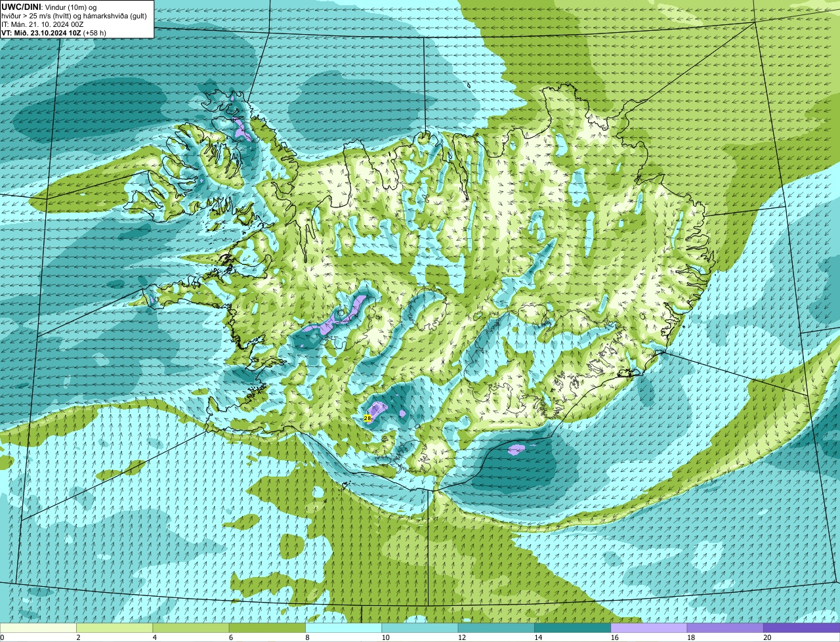
Task: Click the 6–8 m/s olive green legend segment
Action: click(x=267, y=628)
